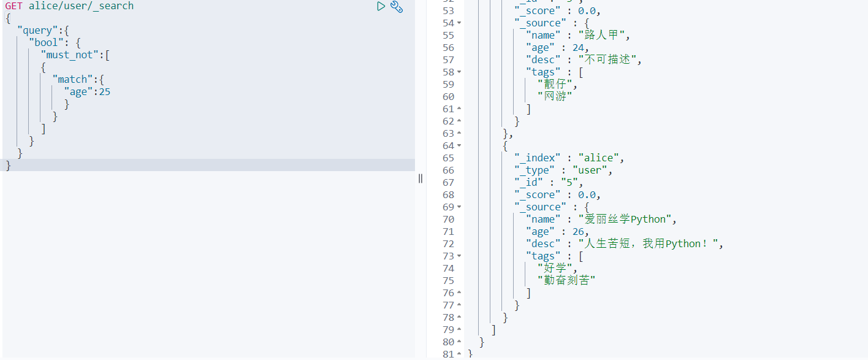
Task: Fold the "tags" array at line 58
Action: 459,72
